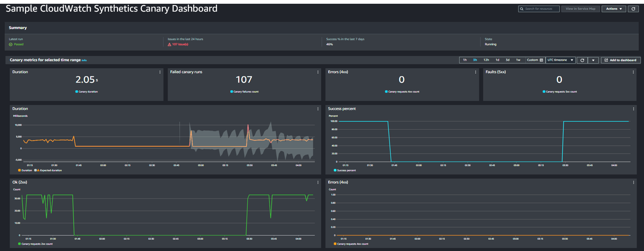The image size is (644, 251).
Task: Open the Faults (5xx) widget's three-dot menu
Action: point(633,72)
